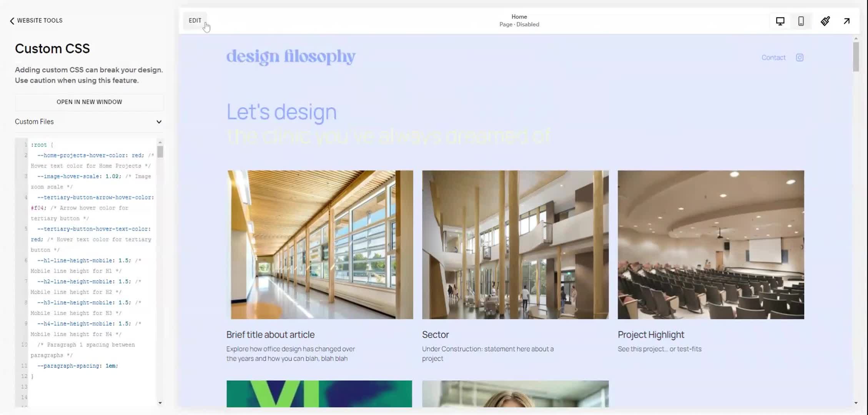Click the :root selector line
This screenshot has width=868, height=415.
coord(42,145)
